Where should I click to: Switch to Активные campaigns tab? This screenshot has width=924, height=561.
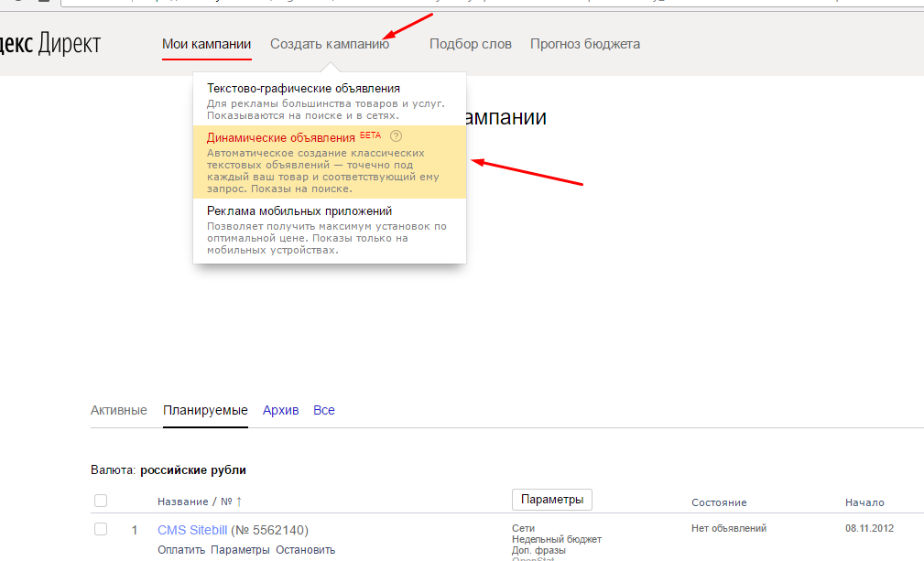(118, 410)
